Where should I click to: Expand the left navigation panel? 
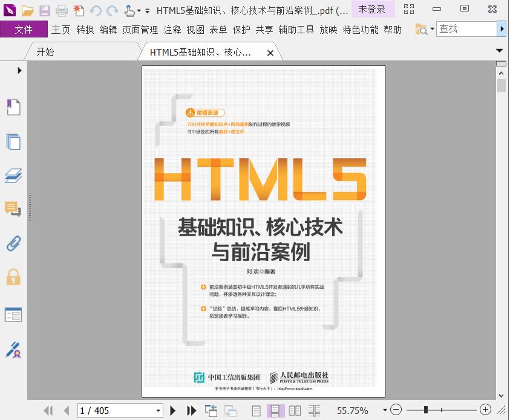click(x=19, y=70)
